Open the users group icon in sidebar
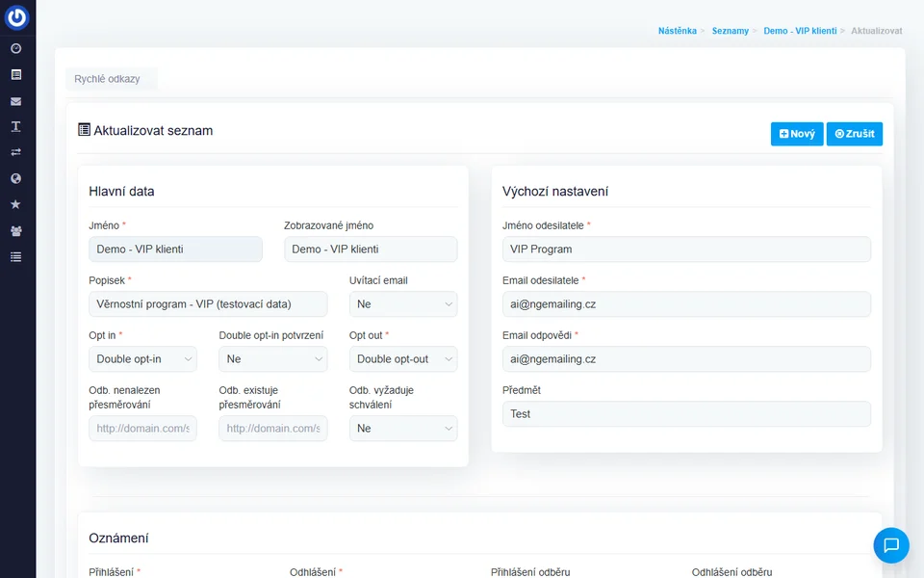Viewport: 924px width, 578px height. (x=15, y=231)
